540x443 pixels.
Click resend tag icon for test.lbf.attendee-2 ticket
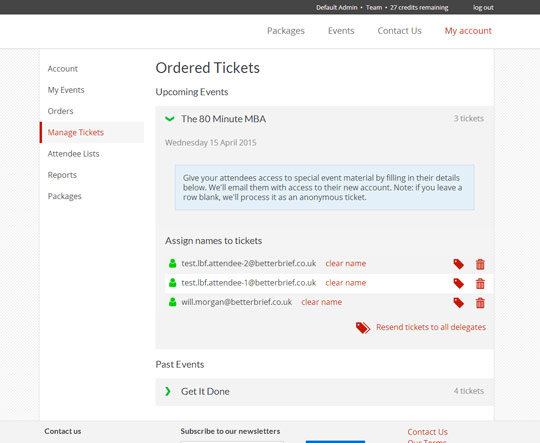click(458, 264)
